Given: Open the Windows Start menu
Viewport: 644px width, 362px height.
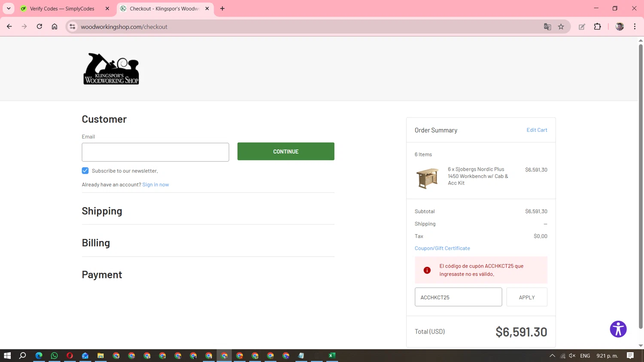Looking at the screenshot, I should point(7,356).
